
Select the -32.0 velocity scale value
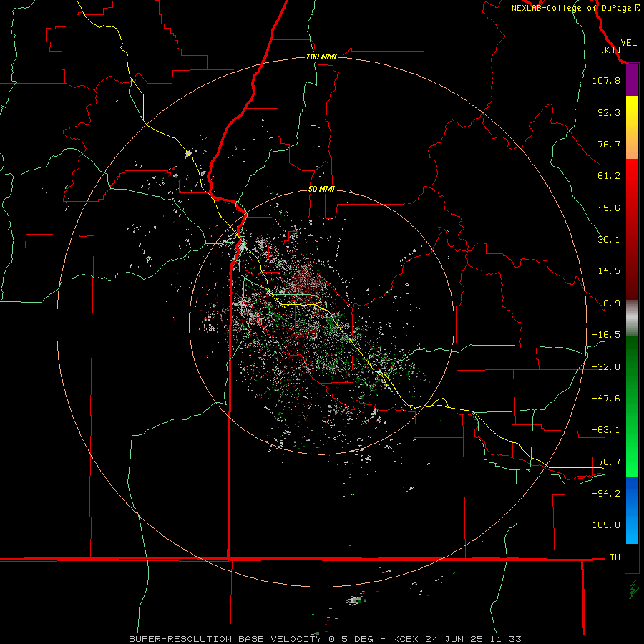[x=606, y=367]
